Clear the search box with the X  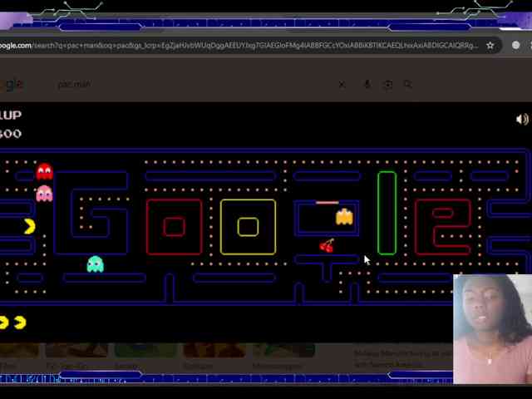342,84
